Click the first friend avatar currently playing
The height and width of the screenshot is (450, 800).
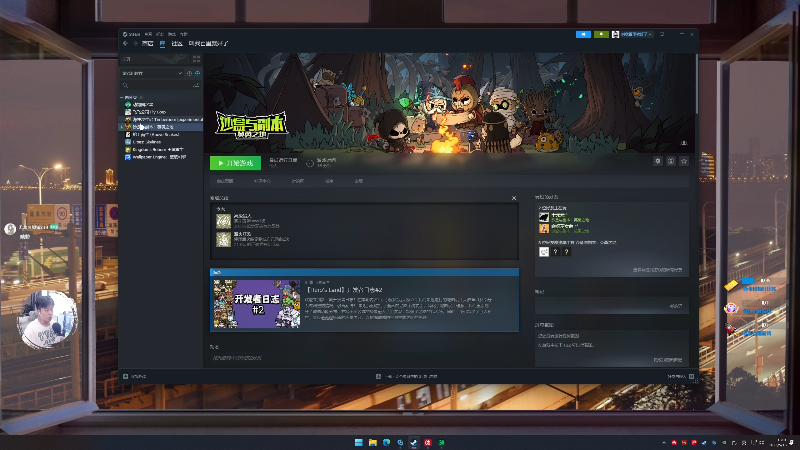pos(544,217)
